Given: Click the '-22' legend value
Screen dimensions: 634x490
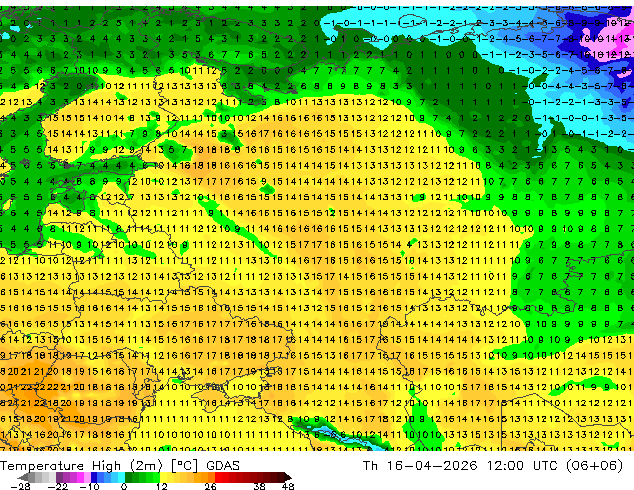Looking at the screenshot, I should tap(58, 486).
